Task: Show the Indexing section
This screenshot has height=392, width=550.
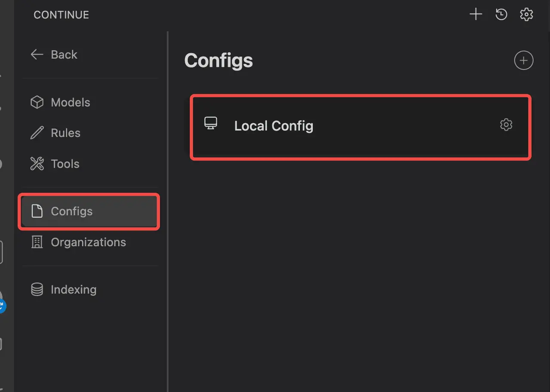Action: click(x=73, y=289)
